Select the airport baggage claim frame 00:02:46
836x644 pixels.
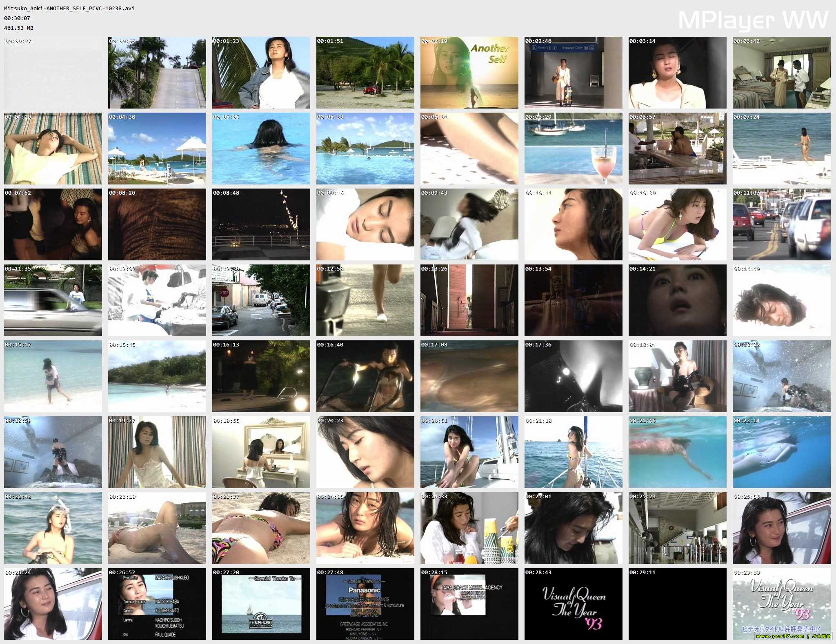pos(574,73)
